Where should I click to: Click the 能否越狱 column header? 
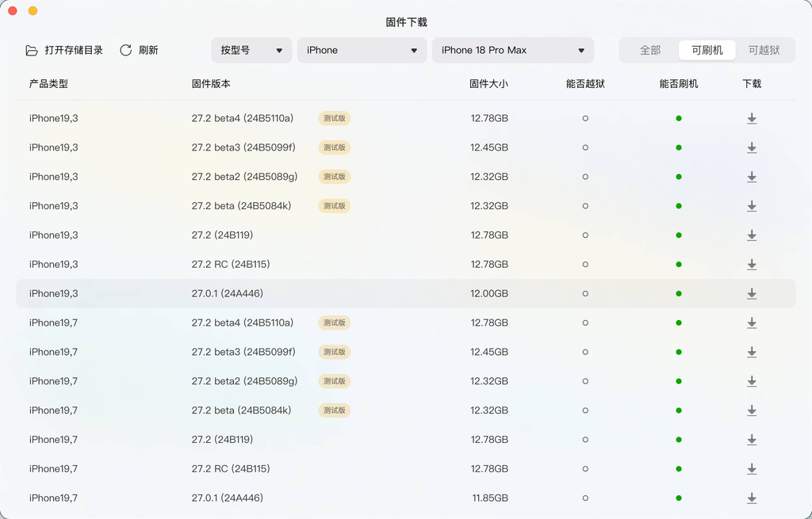[x=585, y=84]
